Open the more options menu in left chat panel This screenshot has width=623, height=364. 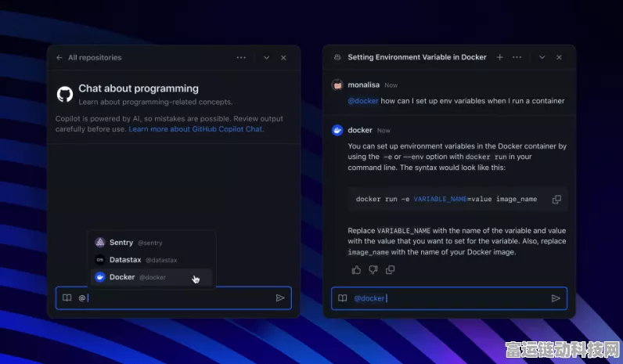[241, 58]
